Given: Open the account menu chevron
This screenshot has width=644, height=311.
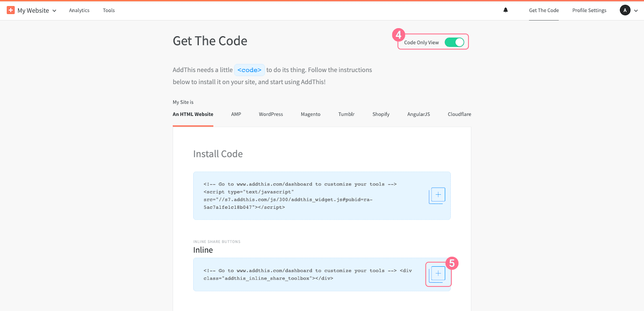Looking at the screenshot, I should pyautogui.click(x=636, y=11).
